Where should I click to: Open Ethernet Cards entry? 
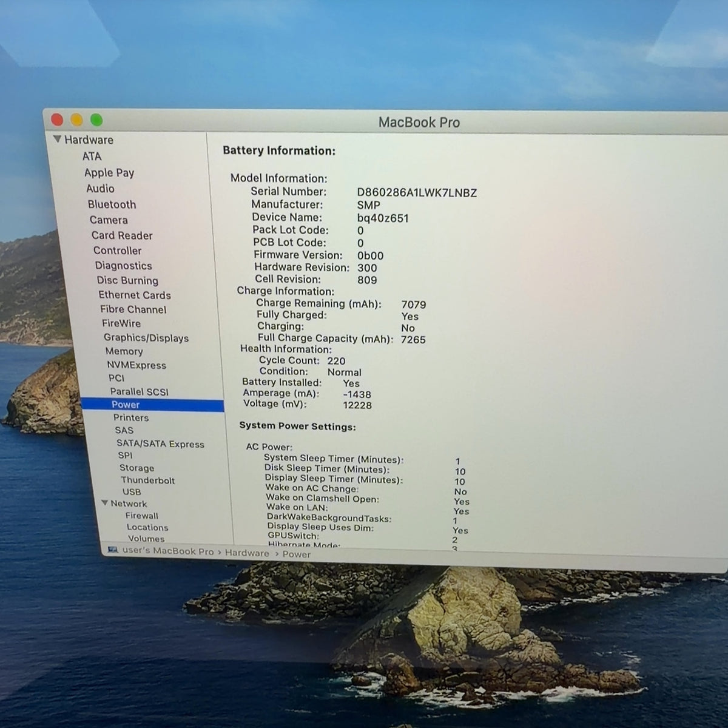click(x=135, y=295)
